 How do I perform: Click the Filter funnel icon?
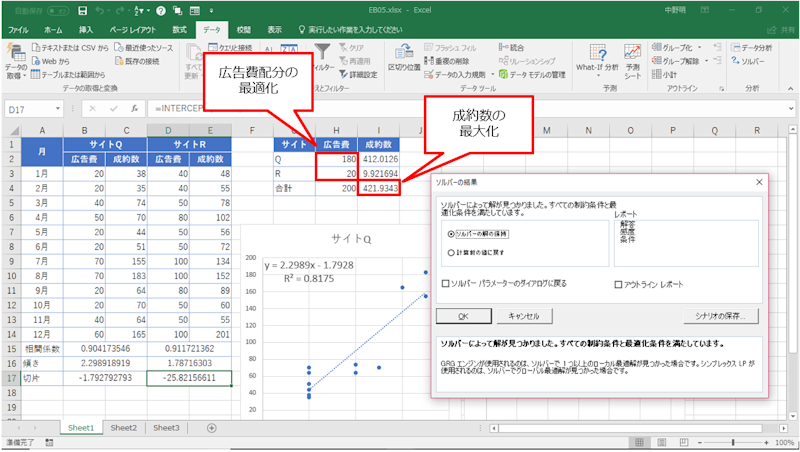click(322, 52)
